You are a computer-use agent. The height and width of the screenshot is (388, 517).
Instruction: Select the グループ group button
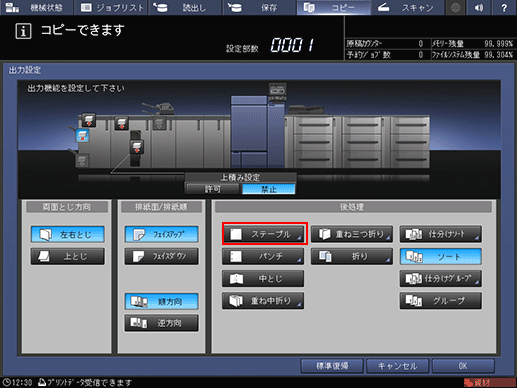(441, 301)
